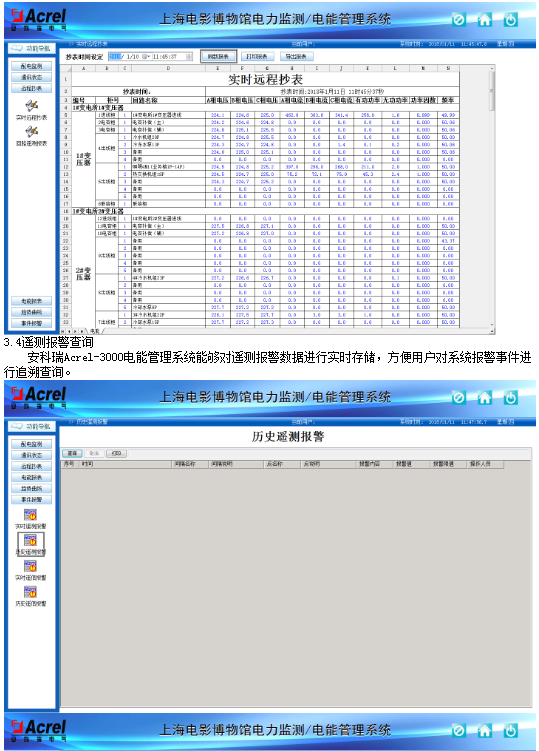The width and height of the screenshot is (539, 751).
Task: Click the home icon in the meter-reading screen header
Action: tap(485, 20)
